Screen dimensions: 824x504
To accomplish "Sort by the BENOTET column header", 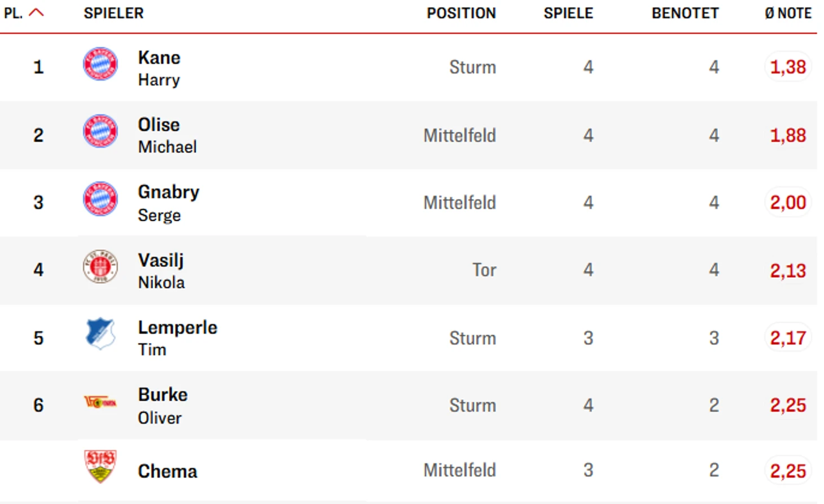I will (685, 13).
